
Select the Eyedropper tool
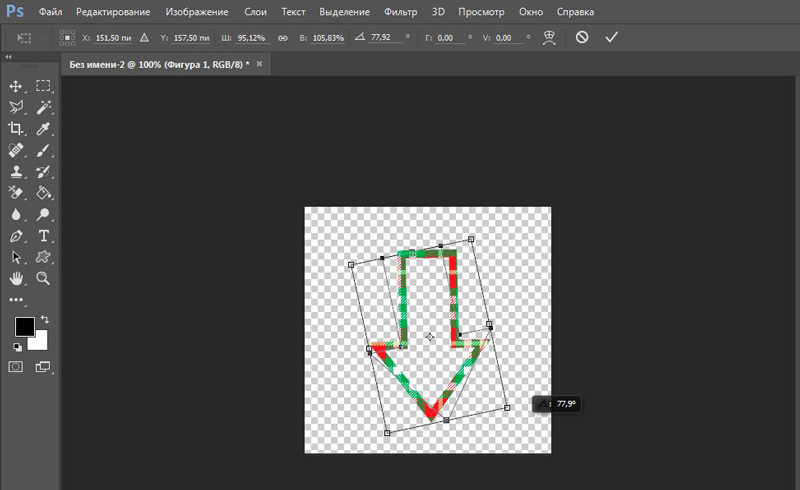click(43, 129)
